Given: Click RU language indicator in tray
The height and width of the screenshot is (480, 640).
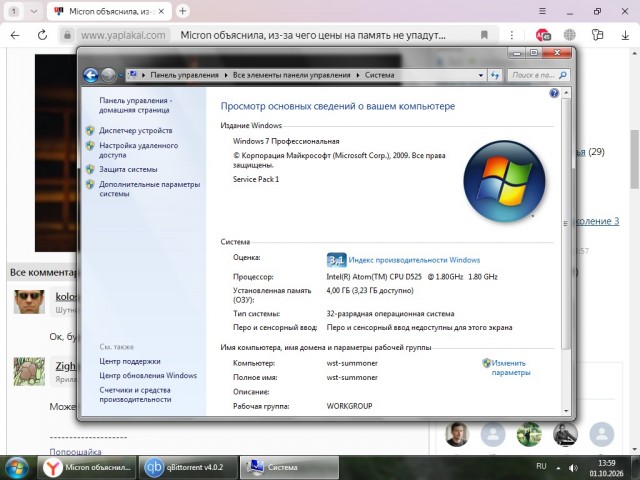Looking at the screenshot, I should click(541, 466).
